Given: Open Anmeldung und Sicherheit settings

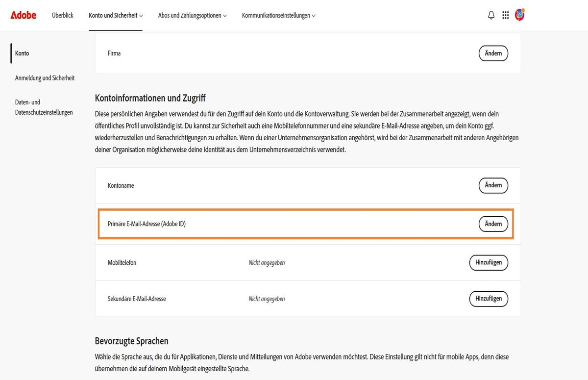Looking at the screenshot, I should (x=45, y=77).
